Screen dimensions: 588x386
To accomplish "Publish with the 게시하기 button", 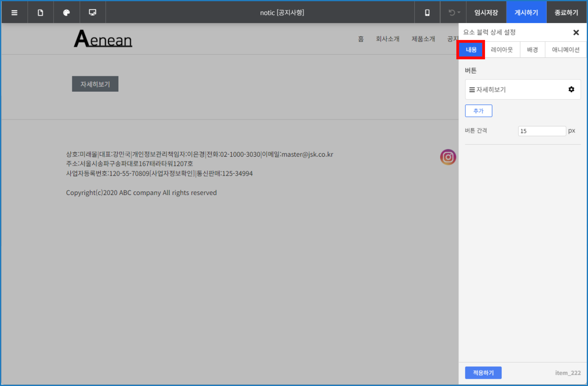I will (x=526, y=13).
